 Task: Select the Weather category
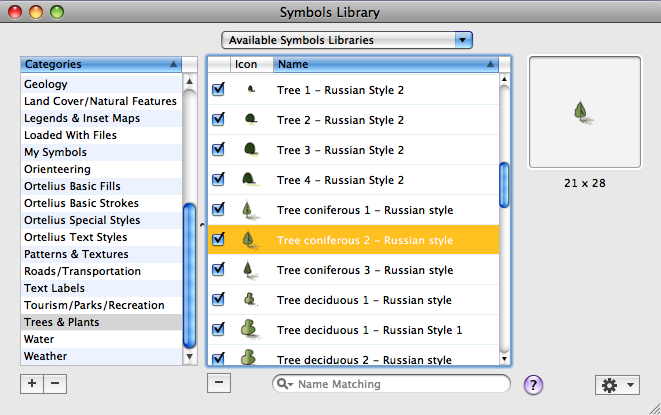[46, 356]
